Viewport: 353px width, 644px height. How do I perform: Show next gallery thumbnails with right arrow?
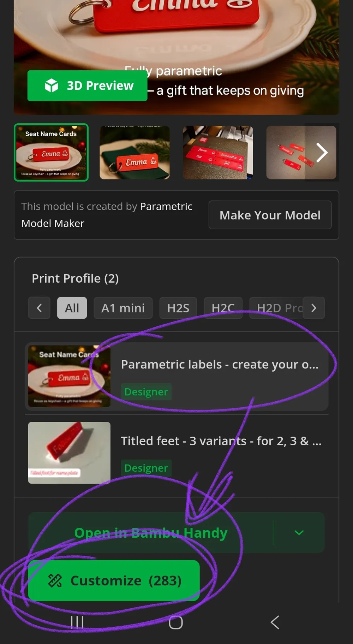coord(322,153)
